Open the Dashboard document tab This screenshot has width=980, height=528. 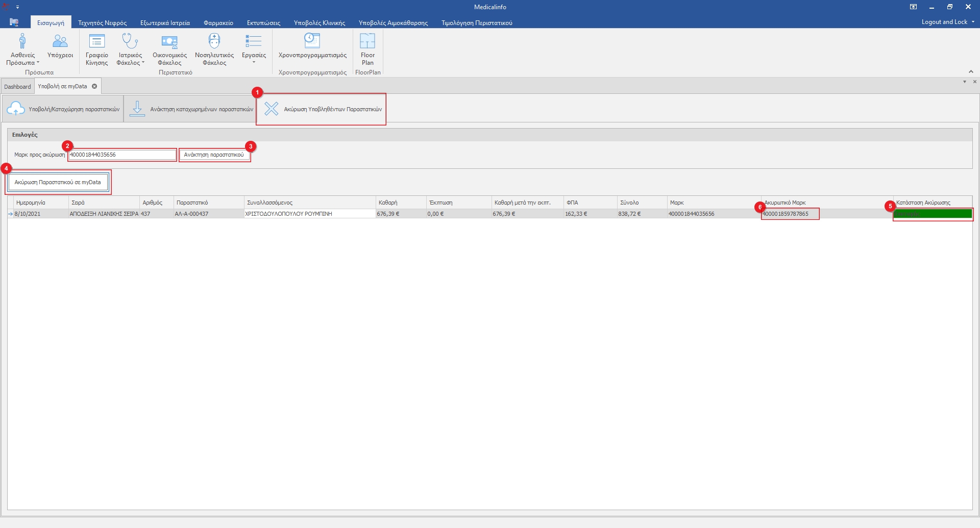tap(17, 87)
